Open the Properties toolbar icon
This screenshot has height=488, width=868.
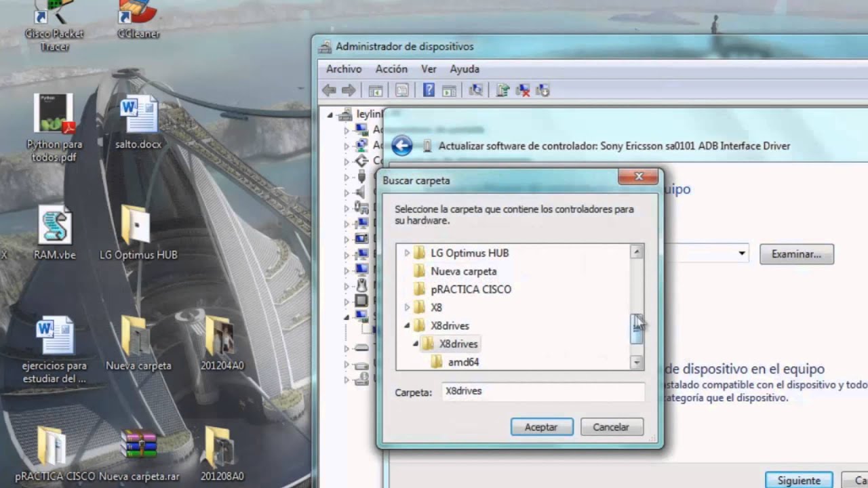402,90
